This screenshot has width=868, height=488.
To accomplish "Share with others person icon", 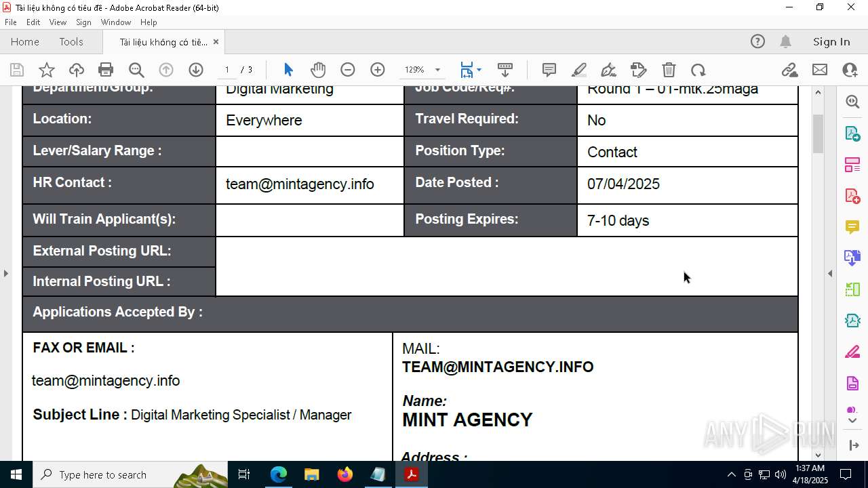I will click(850, 70).
